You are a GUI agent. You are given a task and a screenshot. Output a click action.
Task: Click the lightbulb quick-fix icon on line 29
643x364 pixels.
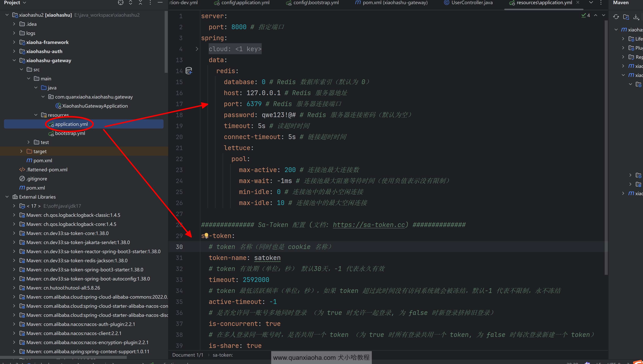[206, 236]
